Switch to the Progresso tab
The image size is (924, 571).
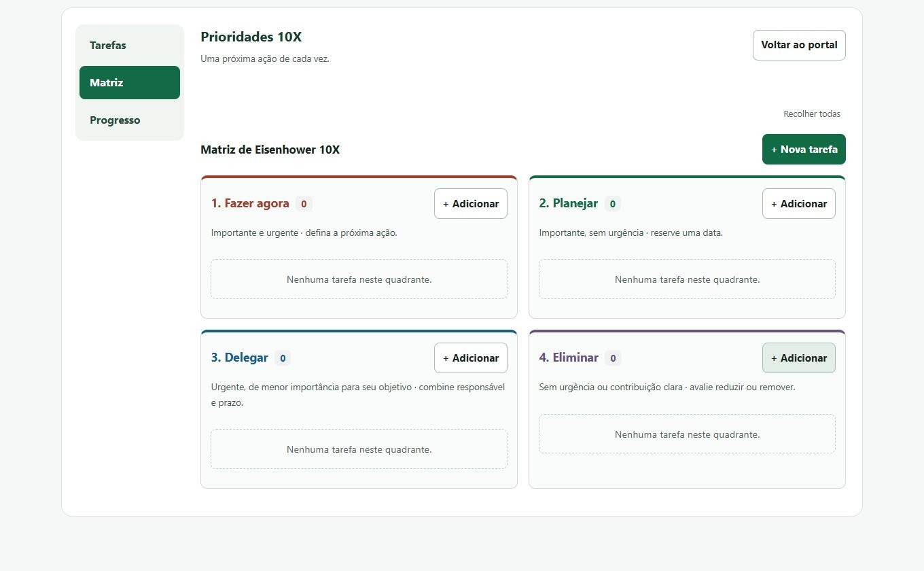(130, 120)
